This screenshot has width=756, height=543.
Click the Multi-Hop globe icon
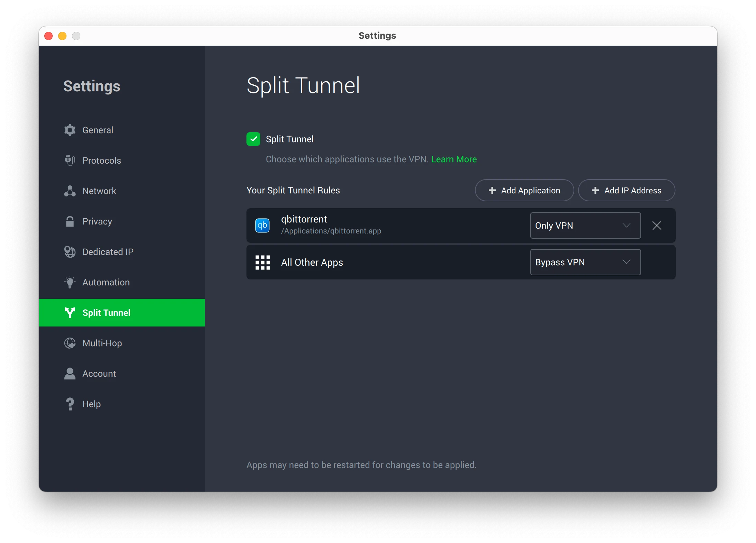(70, 343)
